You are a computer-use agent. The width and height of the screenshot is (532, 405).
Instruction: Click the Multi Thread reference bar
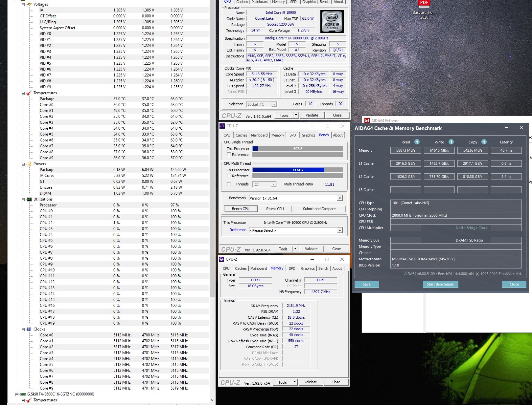[x=298, y=176]
